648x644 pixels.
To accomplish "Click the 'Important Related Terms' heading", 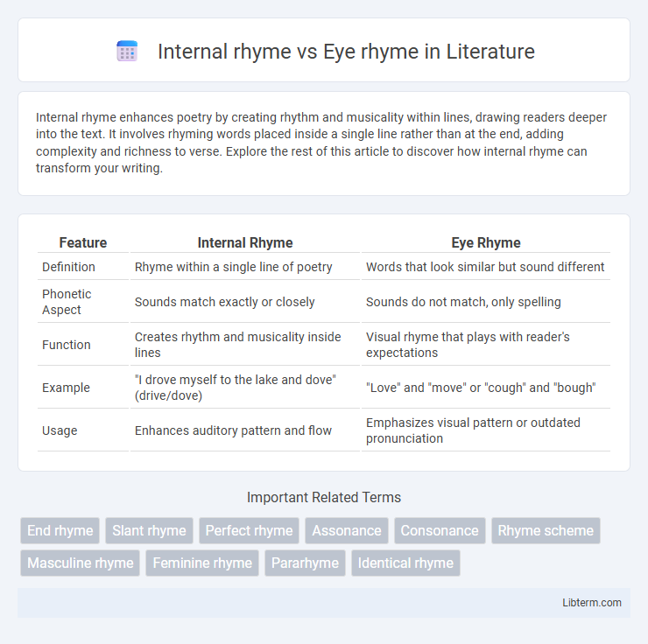I will point(324,498).
